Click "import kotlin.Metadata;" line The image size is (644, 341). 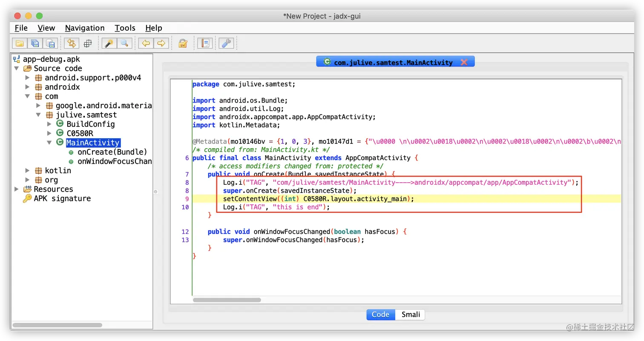(236, 125)
